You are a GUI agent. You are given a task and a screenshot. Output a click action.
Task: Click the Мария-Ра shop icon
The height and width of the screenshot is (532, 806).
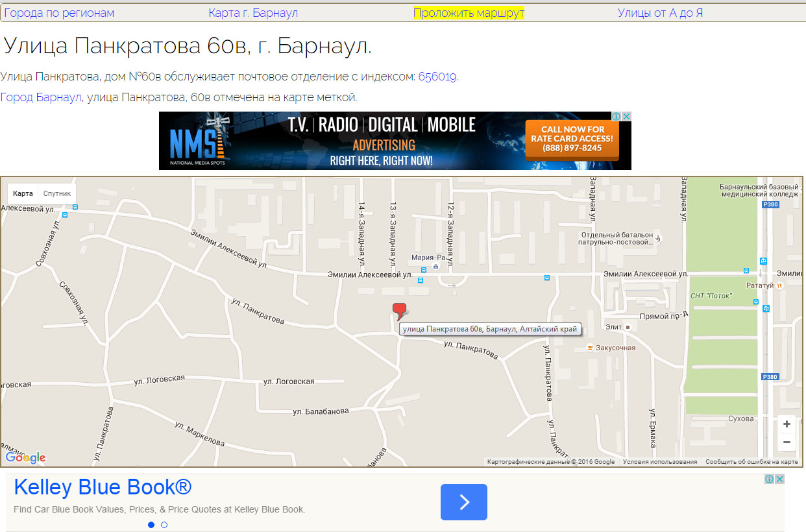pos(435,266)
